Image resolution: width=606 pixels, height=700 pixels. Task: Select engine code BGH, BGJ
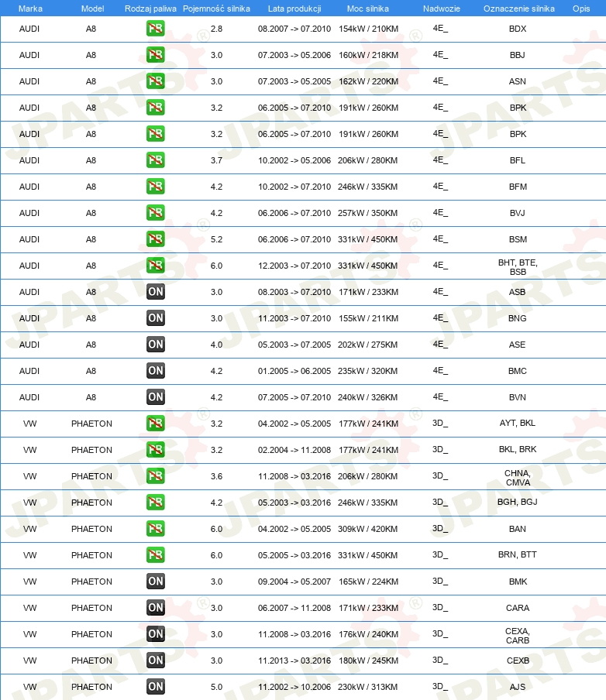point(518,502)
